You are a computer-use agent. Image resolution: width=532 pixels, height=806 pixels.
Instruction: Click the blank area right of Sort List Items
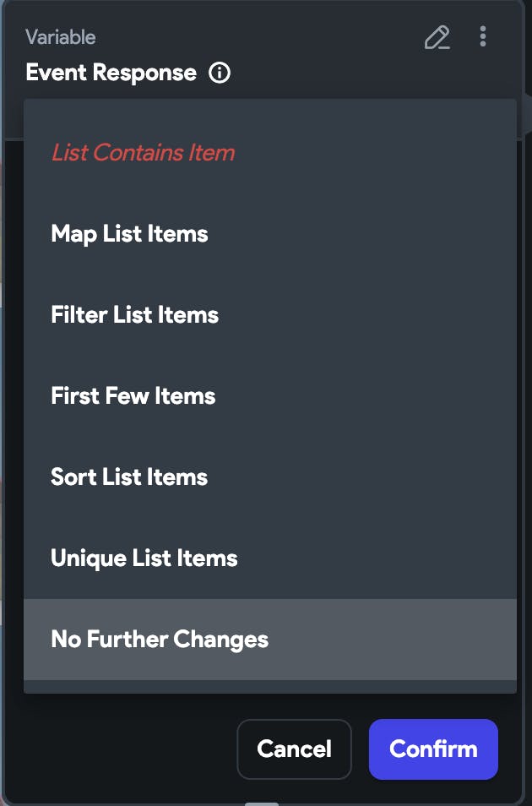363,477
